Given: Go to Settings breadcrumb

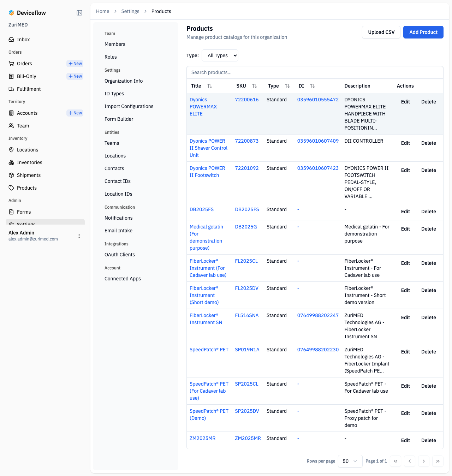Looking at the screenshot, I should 130,11.
